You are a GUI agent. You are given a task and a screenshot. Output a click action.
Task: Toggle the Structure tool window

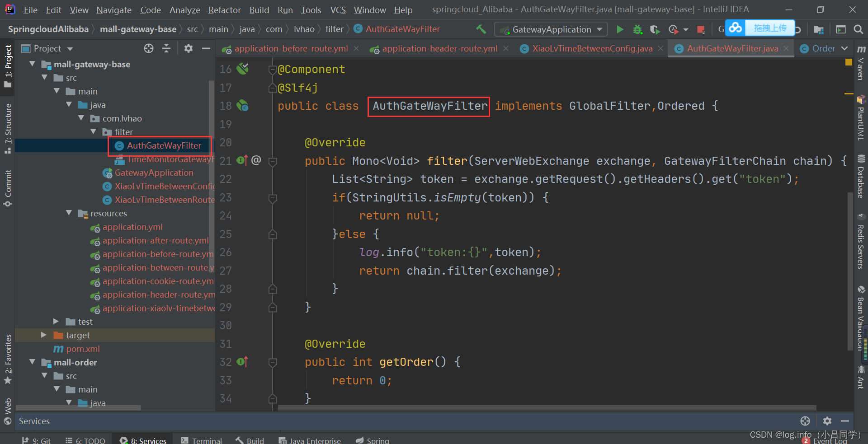8,129
